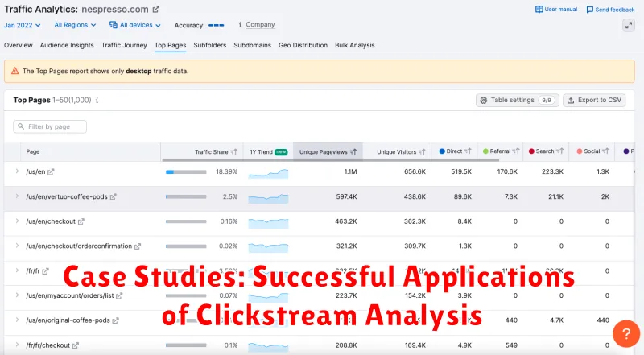Viewport: 644px width, 355px height.
Task: Click the 597.4K unique pageviews cell
Action: coord(346,196)
